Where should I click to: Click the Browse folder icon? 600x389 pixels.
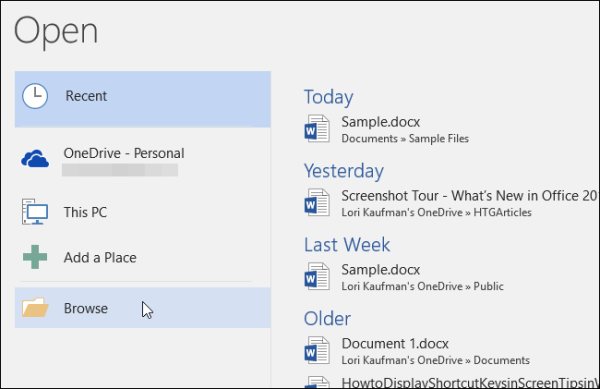click(35, 307)
